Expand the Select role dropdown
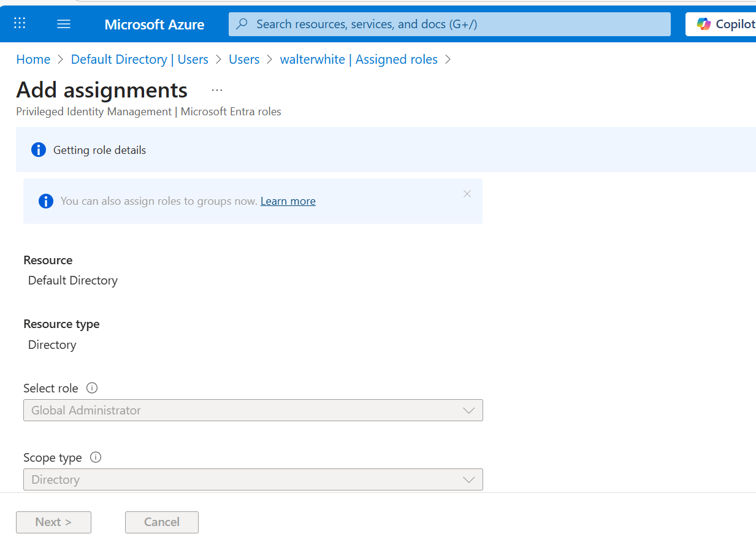The image size is (756, 542). click(253, 410)
